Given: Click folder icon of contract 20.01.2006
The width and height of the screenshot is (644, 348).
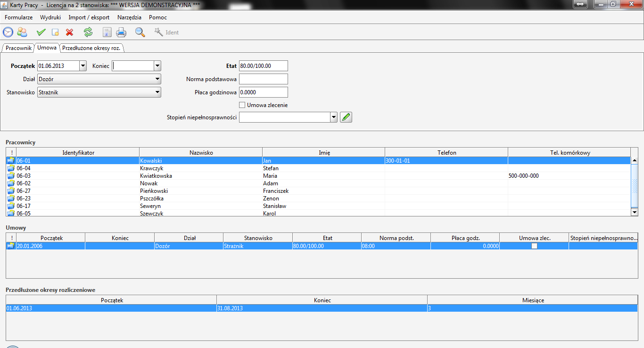Looking at the screenshot, I should pyautogui.click(x=11, y=246).
